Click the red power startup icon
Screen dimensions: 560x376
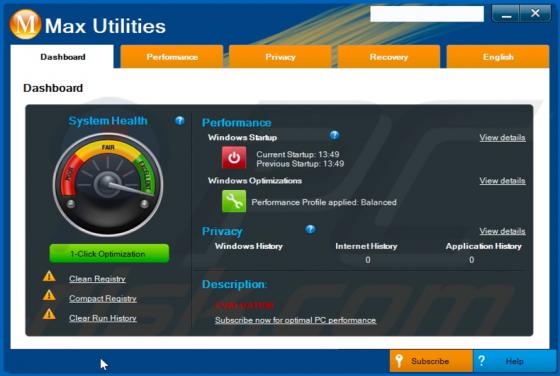pyautogui.click(x=234, y=157)
